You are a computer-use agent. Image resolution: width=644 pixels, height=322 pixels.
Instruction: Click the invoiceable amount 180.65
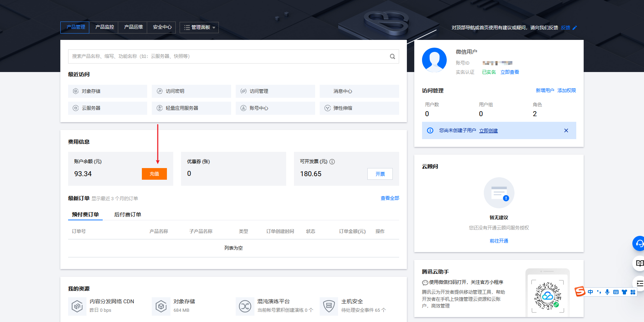[311, 174]
